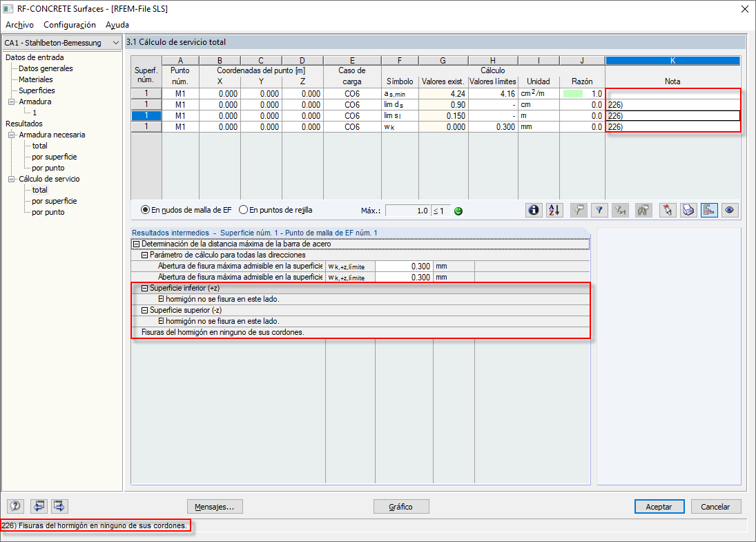Select 'por punto' under Cálculo de servicio
Viewport: 756px width, 542px height.
click(x=48, y=212)
